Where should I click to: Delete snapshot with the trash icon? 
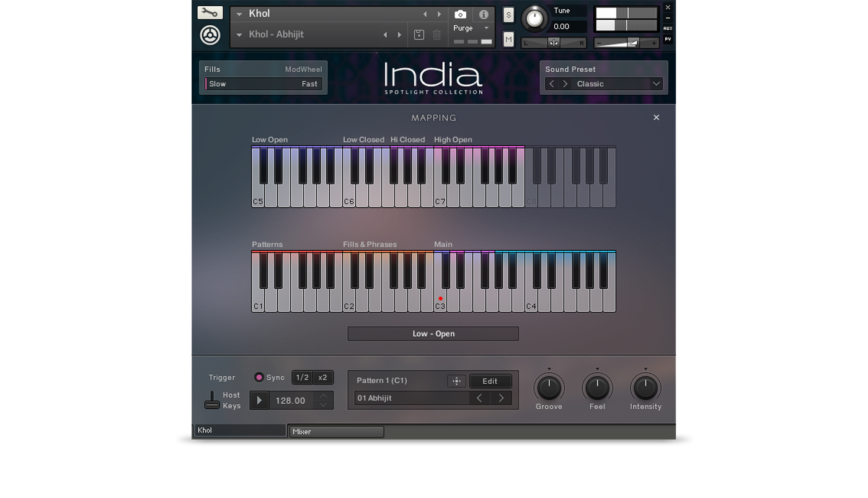(x=436, y=35)
